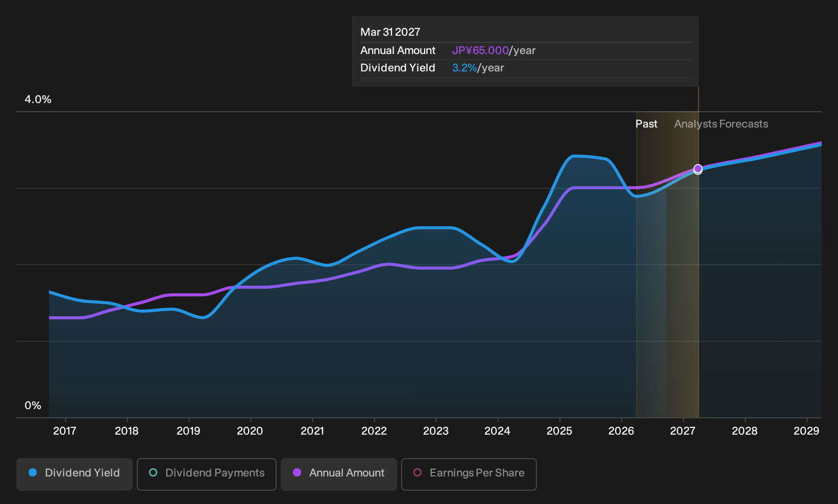Image resolution: width=838 pixels, height=504 pixels.
Task: Click the blue Dividend Yield legend dot
Action: 33,472
